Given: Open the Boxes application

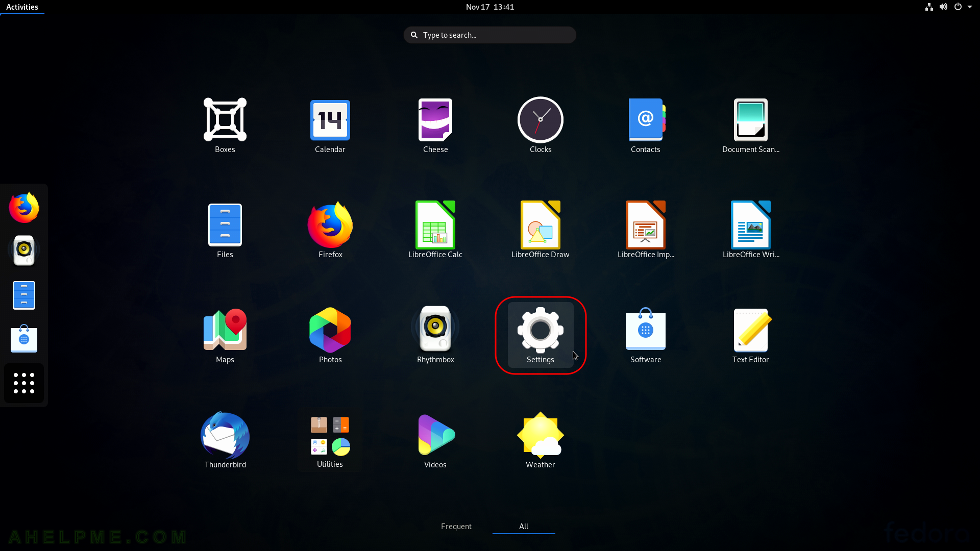Looking at the screenshot, I should tap(225, 126).
